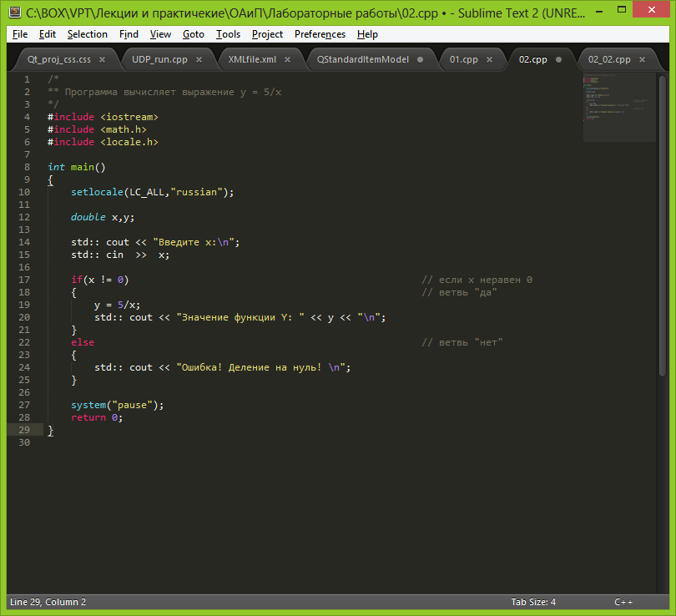676x616 pixels.
Task: Close the unsaved 02.cpp tab via dot
Action: (558, 60)
